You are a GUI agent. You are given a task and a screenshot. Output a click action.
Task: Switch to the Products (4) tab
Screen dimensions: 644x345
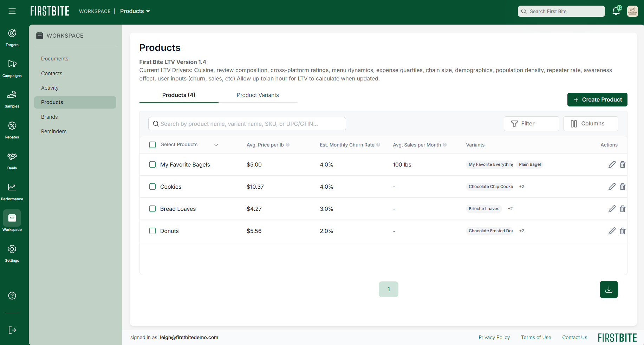click(x=179, y=95)
